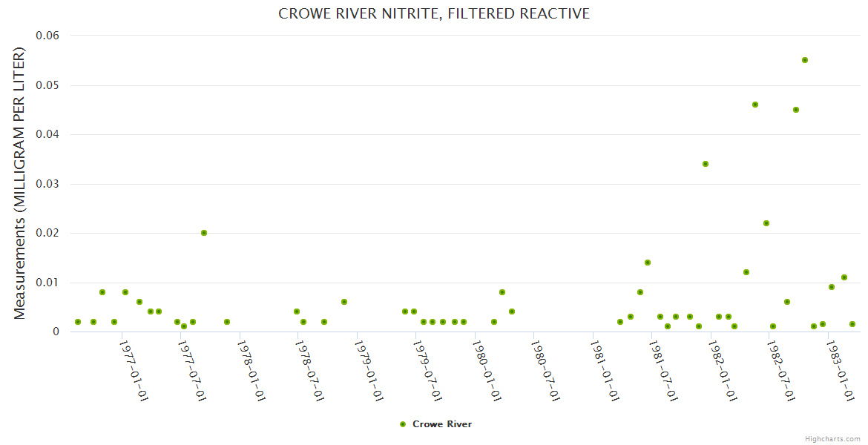Viewport: 868px width, 445px height.
Task: Click the 0.012 data point in 1982
Action: click(x=746, y=272)
